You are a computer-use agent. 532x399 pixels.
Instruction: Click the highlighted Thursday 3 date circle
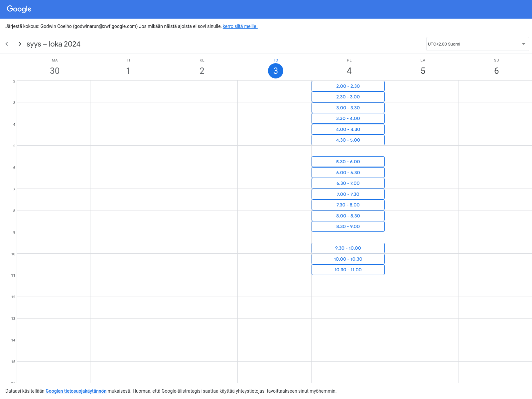pyautogui.click(x=276, y=71)
